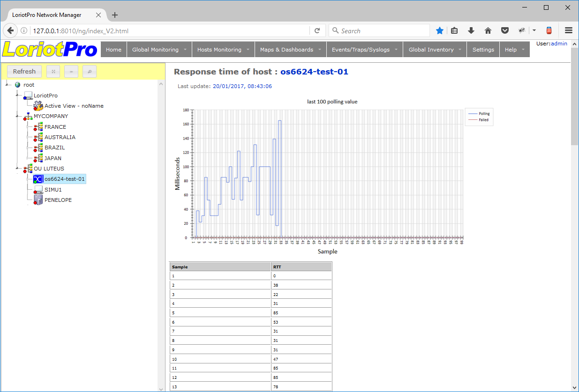This screenshot has width=579, height=392.
Task: Open the browser Downloads arrow icon
Action: pyautogui.click(x=471, y=30)
